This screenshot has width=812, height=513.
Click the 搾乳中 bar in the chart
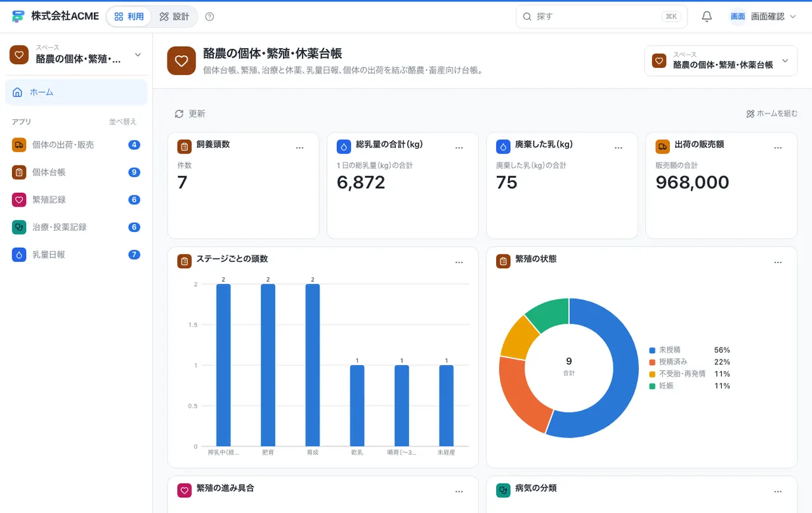tap(223, 365)
